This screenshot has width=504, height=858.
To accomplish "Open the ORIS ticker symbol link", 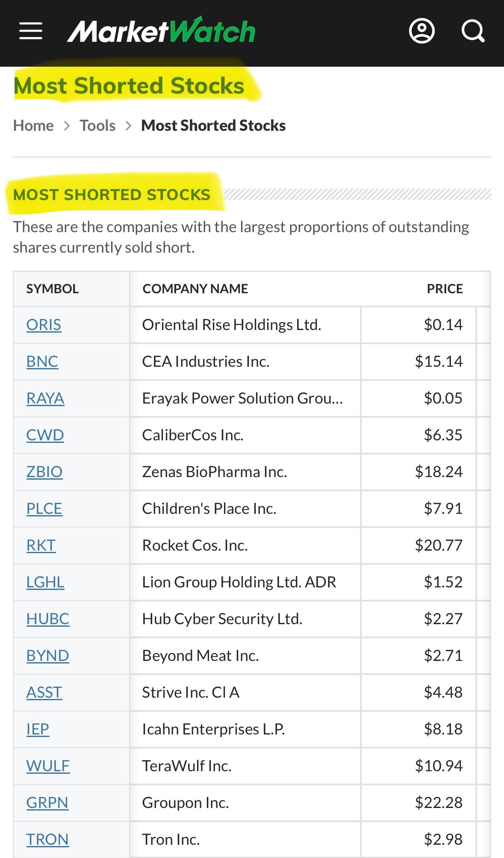I will 44,325.
